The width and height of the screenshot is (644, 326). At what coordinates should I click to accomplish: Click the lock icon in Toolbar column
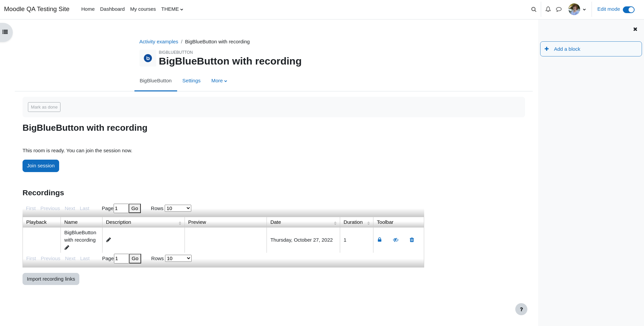[x=379, y=240]
